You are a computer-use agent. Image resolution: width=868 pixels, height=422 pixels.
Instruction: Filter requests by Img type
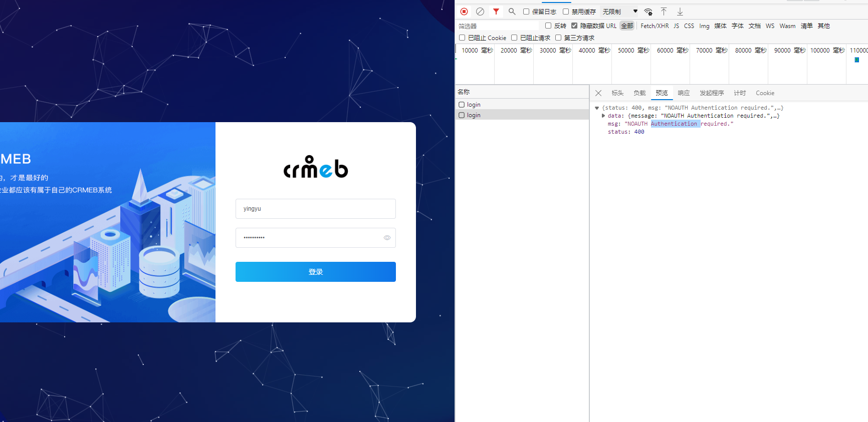coord(704,26)
